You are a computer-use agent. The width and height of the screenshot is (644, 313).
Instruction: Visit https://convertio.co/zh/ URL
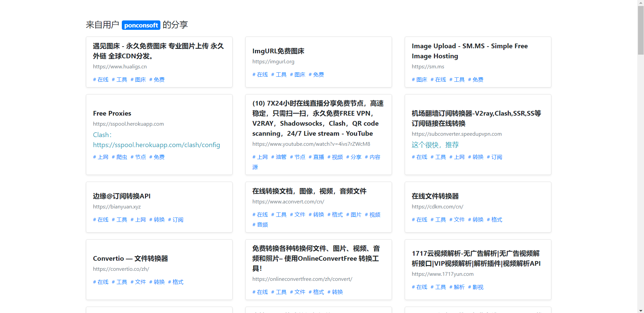coord(121,269)
